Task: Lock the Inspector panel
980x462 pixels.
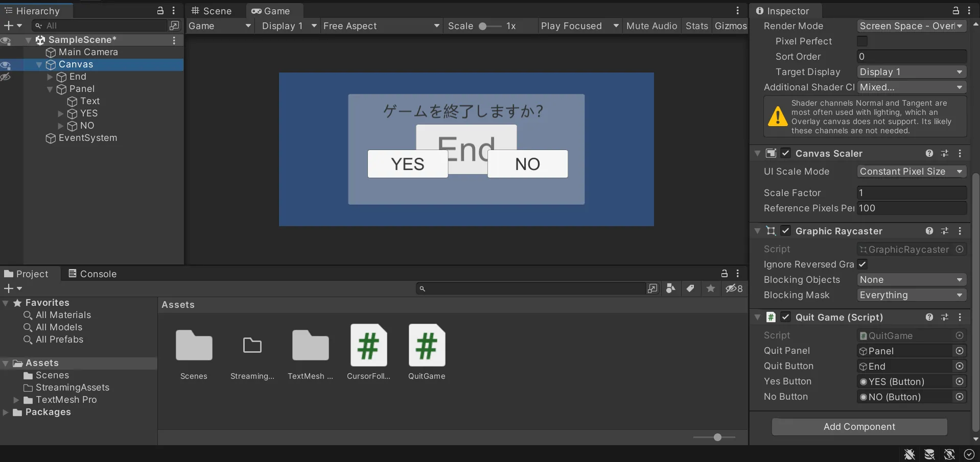Action: click(955, 11)
